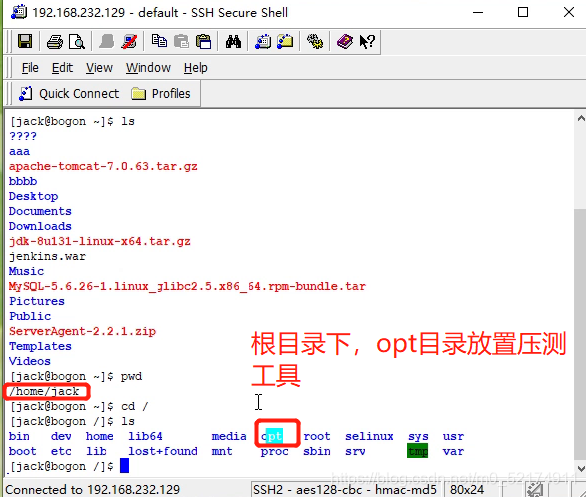Click the Videos directory name
586x497 pixels.
click(x=30, y=361)
